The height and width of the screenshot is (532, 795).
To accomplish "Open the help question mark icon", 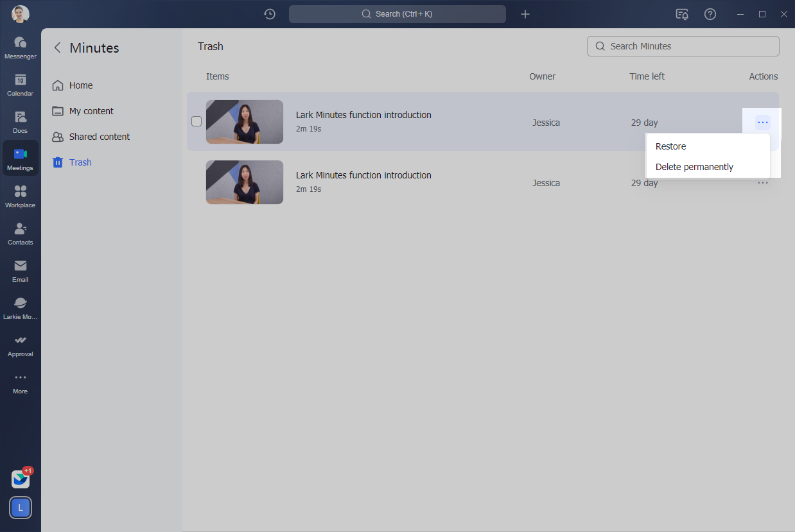I will pos(710,14).
